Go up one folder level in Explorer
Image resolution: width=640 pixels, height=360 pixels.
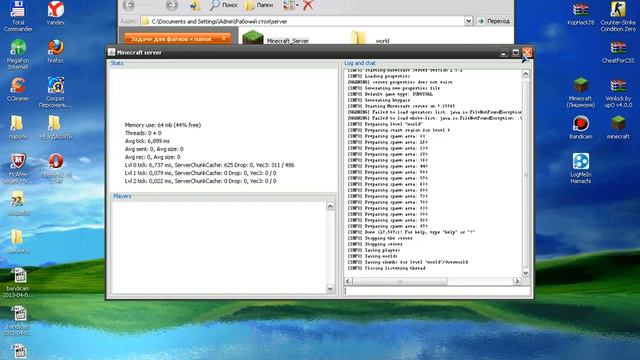tap(195, 5)
